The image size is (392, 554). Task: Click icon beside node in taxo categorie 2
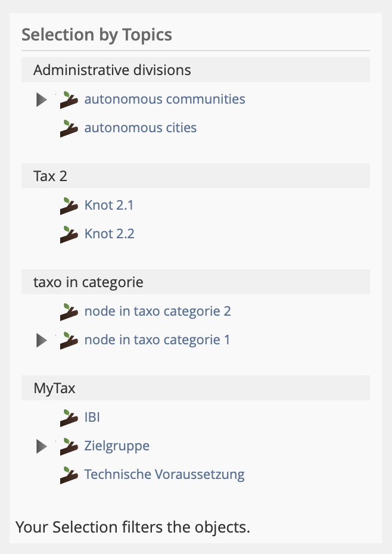[x=69, y=312]
